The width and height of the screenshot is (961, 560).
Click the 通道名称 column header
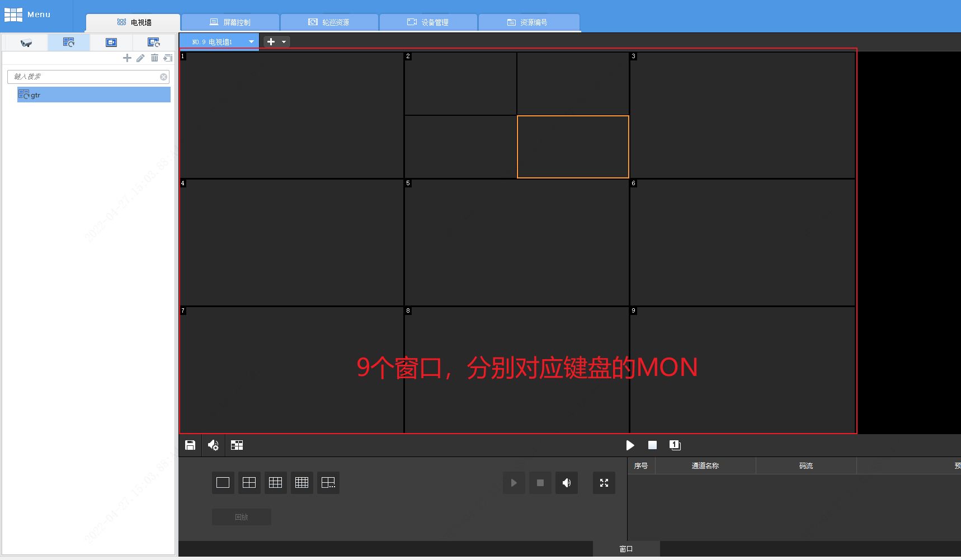[705, 465]
